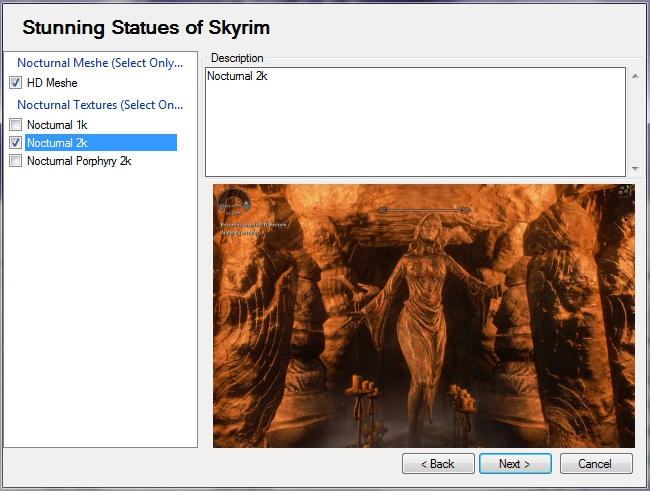Check the Nocturnal 1k checkbox
Image resolution: width=650 pixels, height=491 pixels.
click(15, 124)
